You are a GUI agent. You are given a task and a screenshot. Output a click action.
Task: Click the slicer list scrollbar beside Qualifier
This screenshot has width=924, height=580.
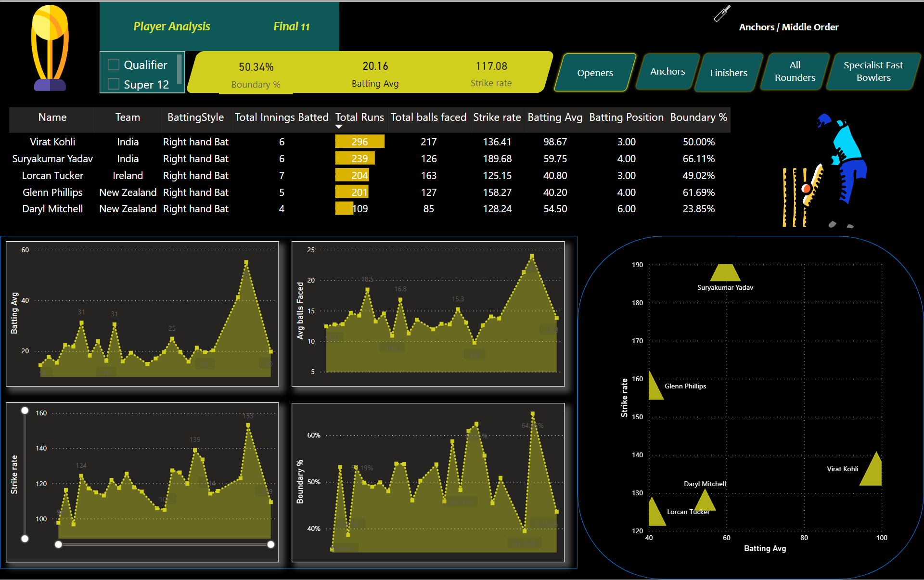point(180,69)
